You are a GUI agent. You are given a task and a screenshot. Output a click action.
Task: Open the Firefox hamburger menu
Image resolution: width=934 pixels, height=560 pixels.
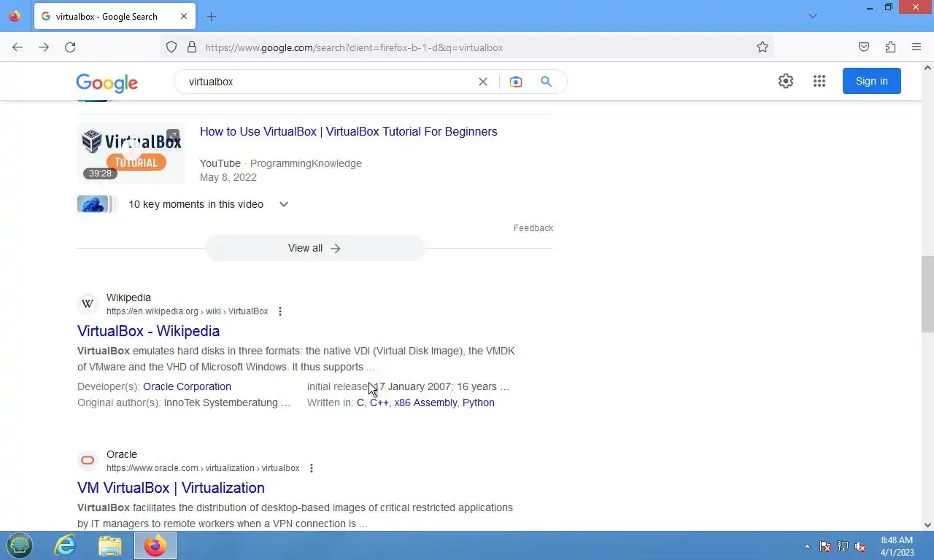(x=916, y=47)
